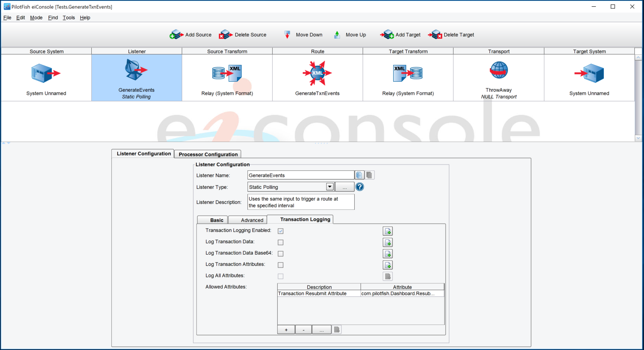
Task: Click the Move Up arrow icon
Action: pyautogui.click(x=337, y=35)
